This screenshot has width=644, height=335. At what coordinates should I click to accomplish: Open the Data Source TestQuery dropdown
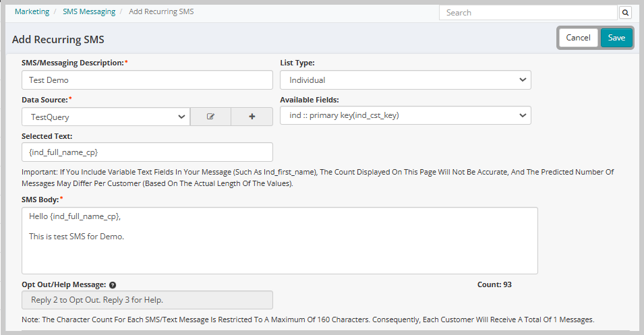click(106, 117)
